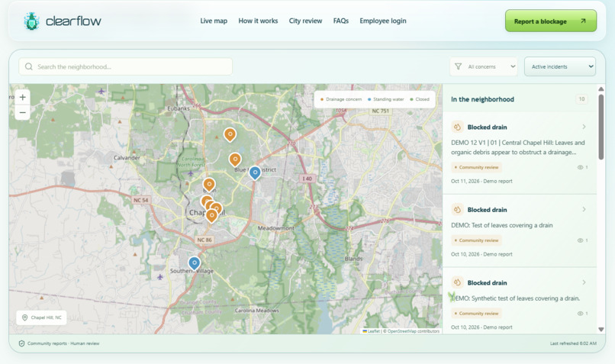615x364 pixels.
Task: Go to City review
Action: pos(305,21)
